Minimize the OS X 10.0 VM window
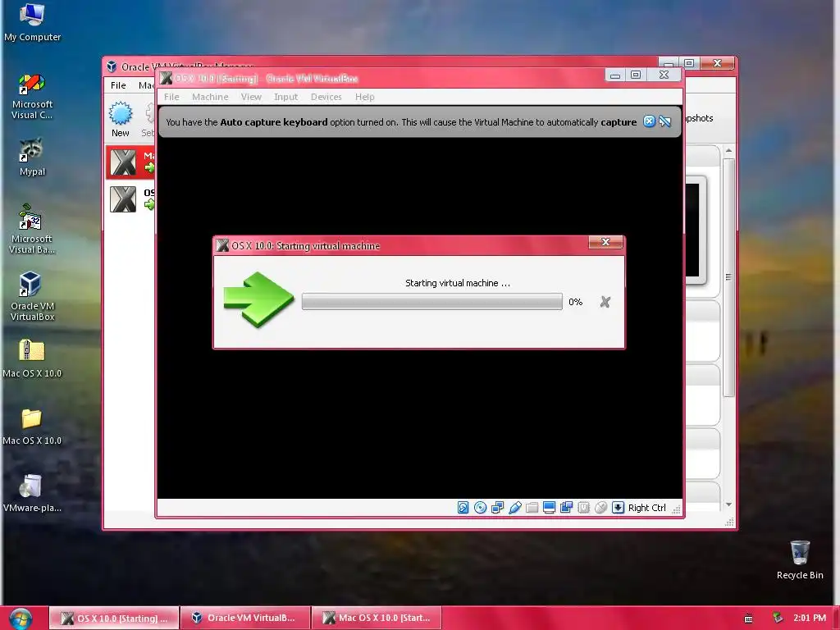 coord(615,75)
